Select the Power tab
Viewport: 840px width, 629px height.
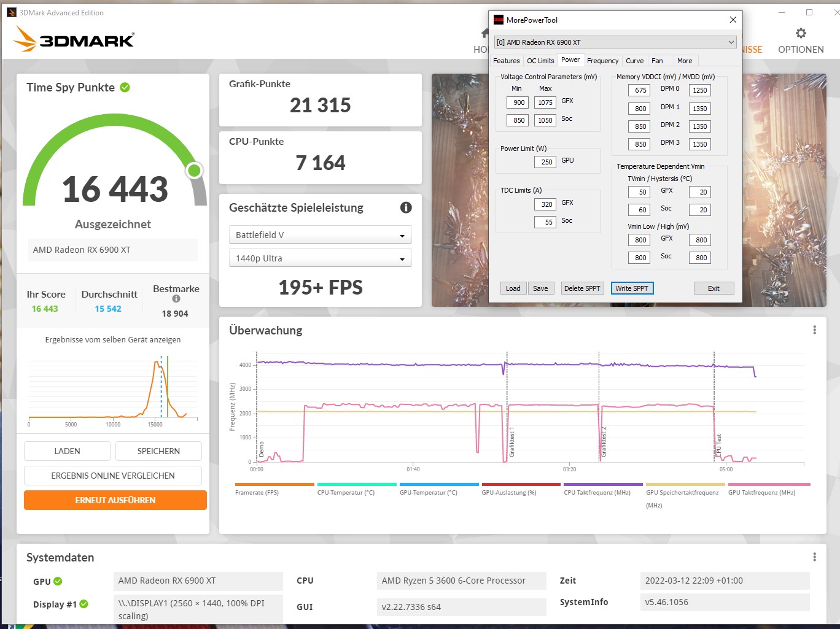[570, 60]
